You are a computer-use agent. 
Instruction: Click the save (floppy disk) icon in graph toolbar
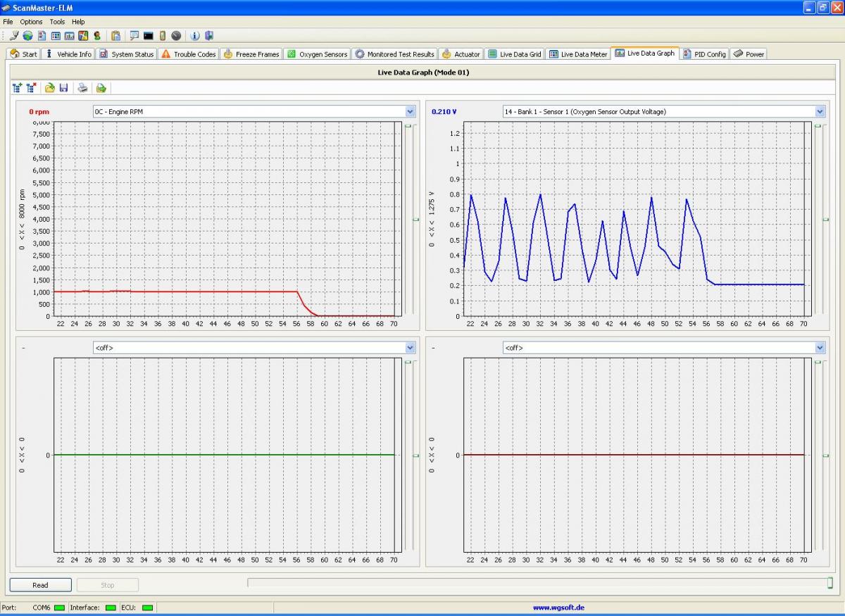pyautogui.click(x=63, y=88)
